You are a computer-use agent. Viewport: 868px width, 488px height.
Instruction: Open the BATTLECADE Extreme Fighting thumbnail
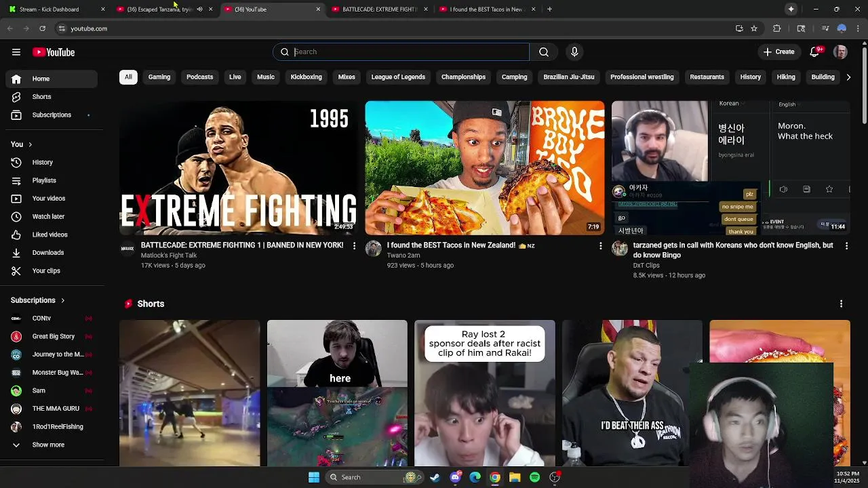[x=239, y=167]
